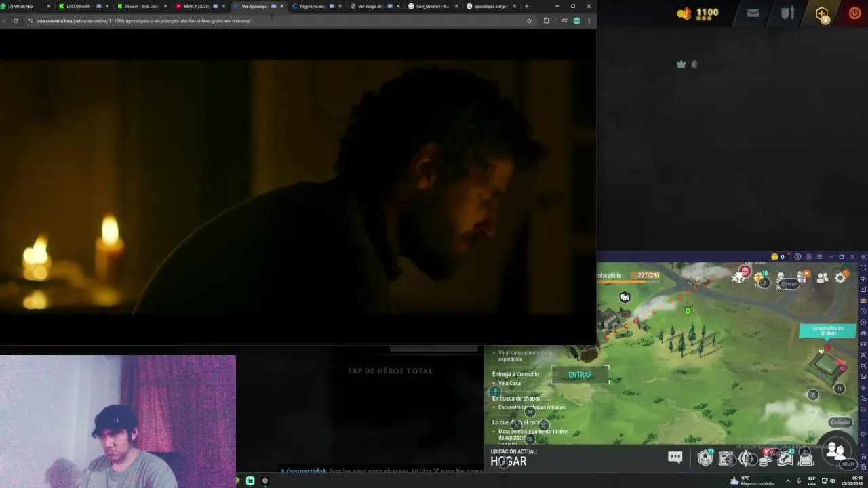Click the 1100 megaphone currency counter
This screenshot has height=488, width=868.
[x=698, y=13]
